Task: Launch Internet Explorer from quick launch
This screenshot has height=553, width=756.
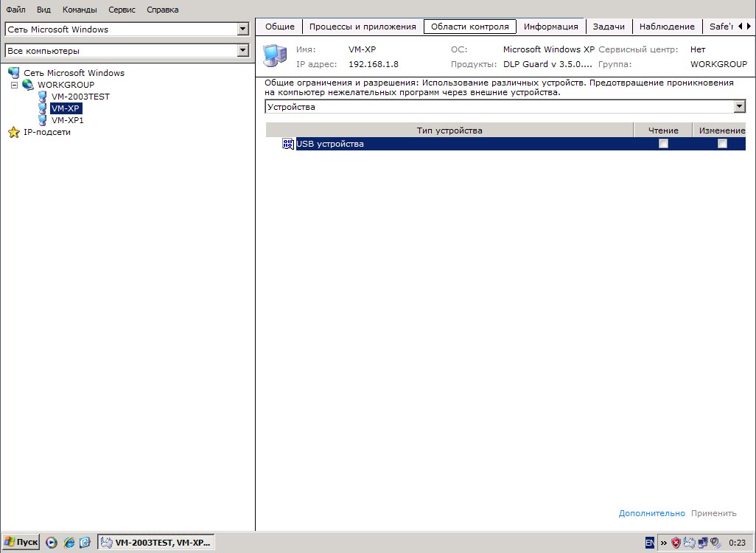Action: (69, 543)
